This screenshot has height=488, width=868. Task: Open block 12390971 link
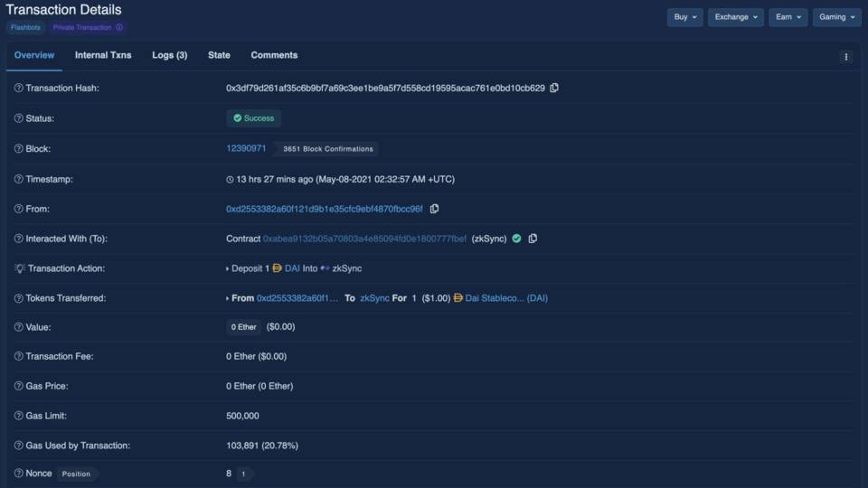click(x=246, y=148)
